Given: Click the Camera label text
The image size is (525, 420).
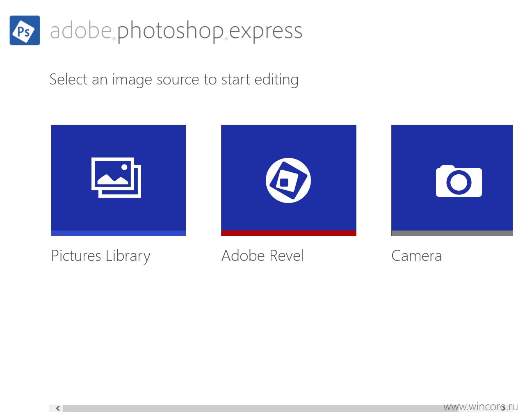Looking at the screenshot, I should point(417,256).
